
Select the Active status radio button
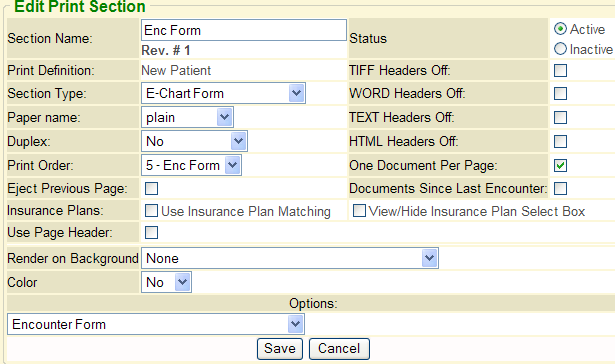click(560, 29)
